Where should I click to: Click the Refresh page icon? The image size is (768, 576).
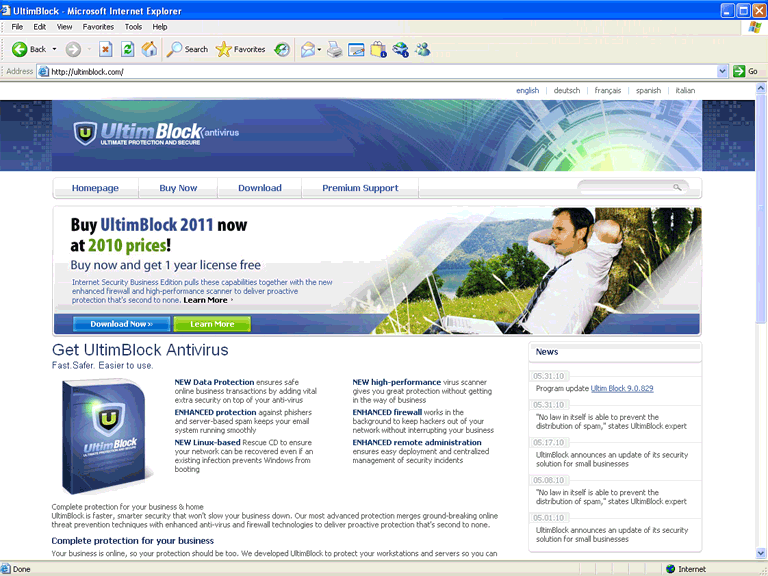pyautogui.click(x=127, y=49)
